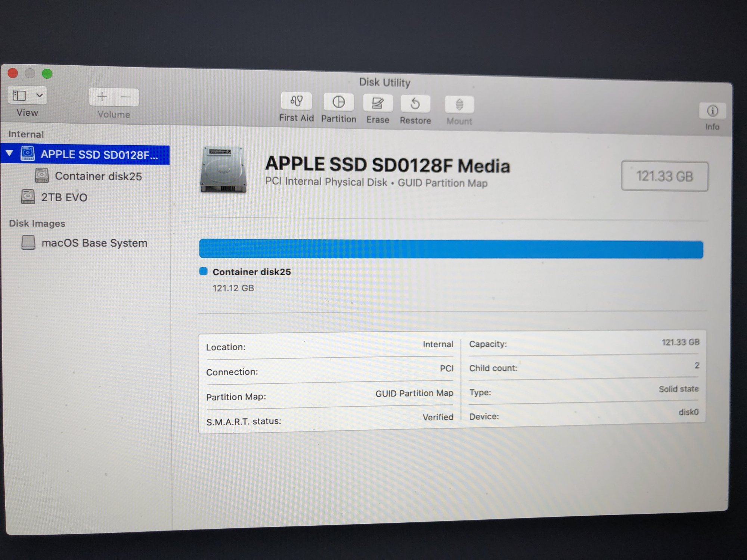
Task: Click the Erase toolbar icon
Action: 378,103
